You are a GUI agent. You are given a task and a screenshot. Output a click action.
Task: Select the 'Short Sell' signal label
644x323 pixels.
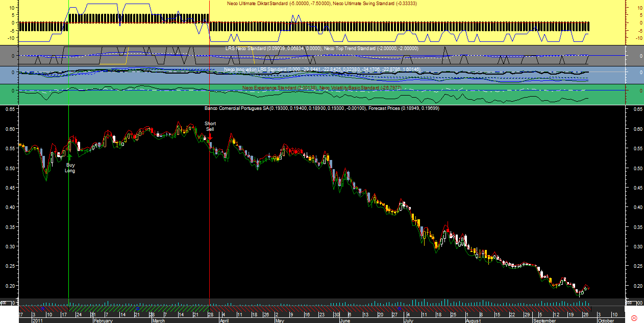click(x=210, y=126)
